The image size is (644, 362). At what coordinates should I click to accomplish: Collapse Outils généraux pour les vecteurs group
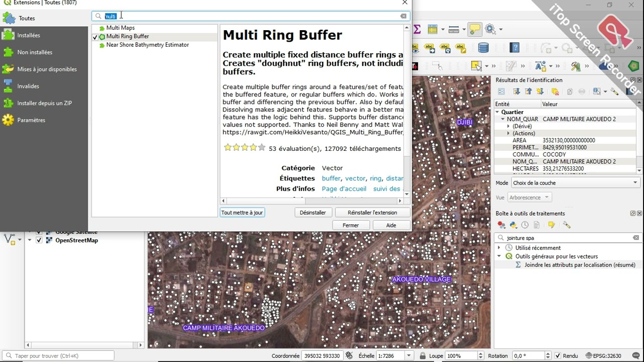pyautogui.click(x=499, y=256)
